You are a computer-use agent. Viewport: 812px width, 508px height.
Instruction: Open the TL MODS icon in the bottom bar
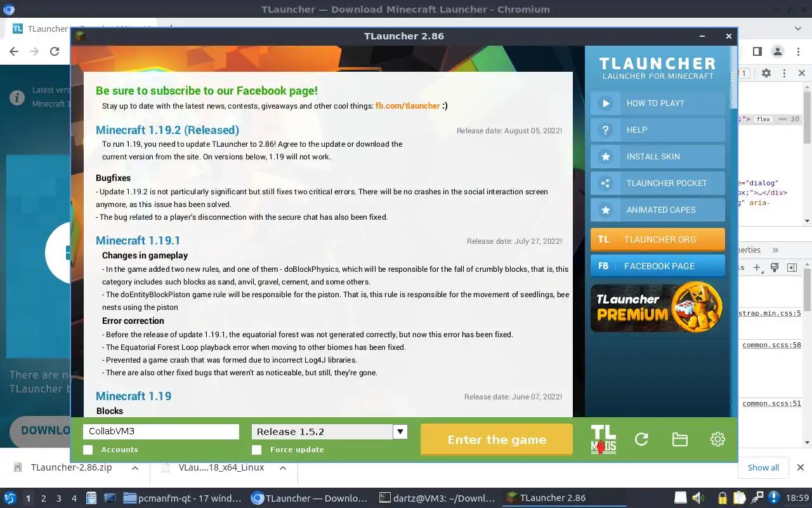pos(603,439)
